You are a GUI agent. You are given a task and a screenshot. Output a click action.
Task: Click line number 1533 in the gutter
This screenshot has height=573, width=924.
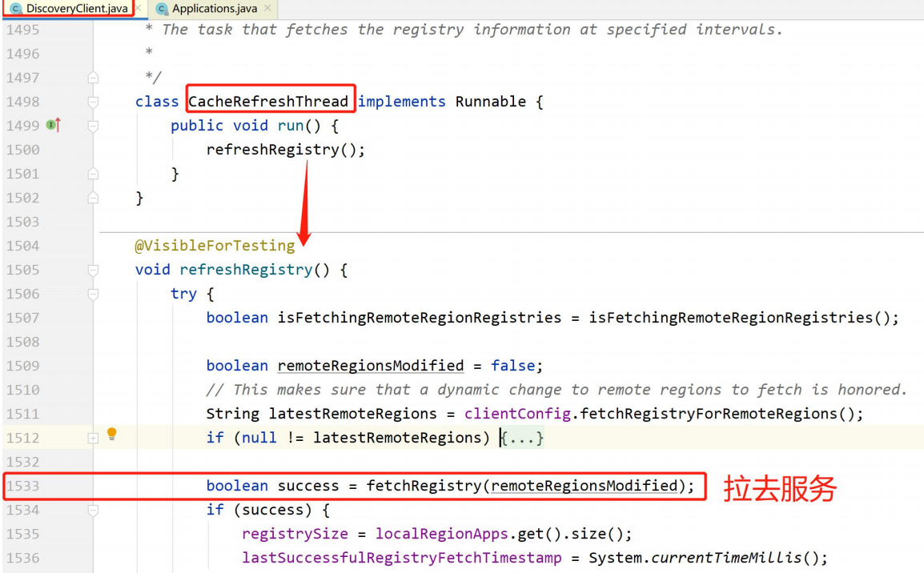pos(23,486)
